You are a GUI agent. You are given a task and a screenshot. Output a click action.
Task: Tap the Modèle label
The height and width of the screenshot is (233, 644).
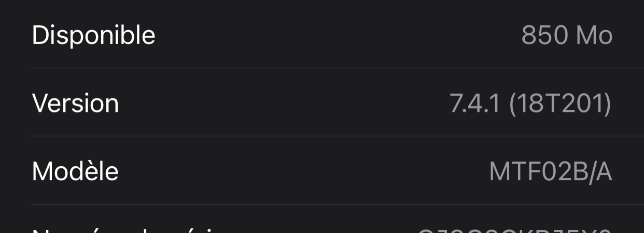(x=75, y=171)
